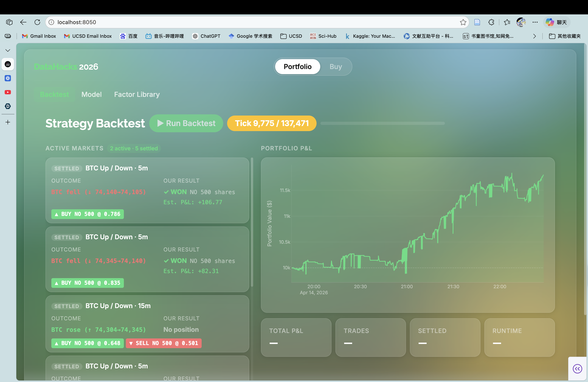Open browser settings ellipsis menu
588x382 pixels.
[535, 22]
